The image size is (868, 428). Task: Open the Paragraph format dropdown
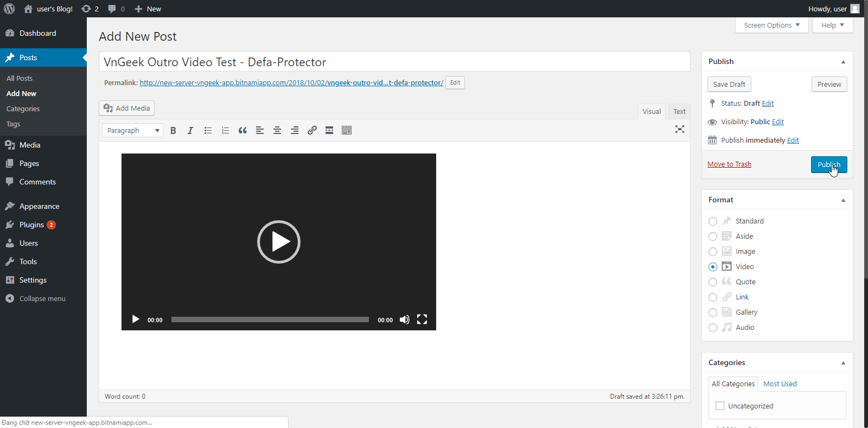[132, 130]
